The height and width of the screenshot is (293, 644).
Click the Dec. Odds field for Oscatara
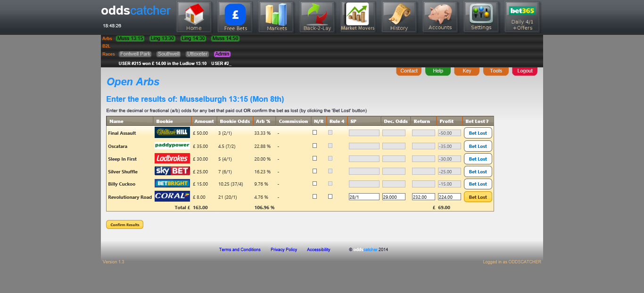pyautogui.click(x=394, y=146)
